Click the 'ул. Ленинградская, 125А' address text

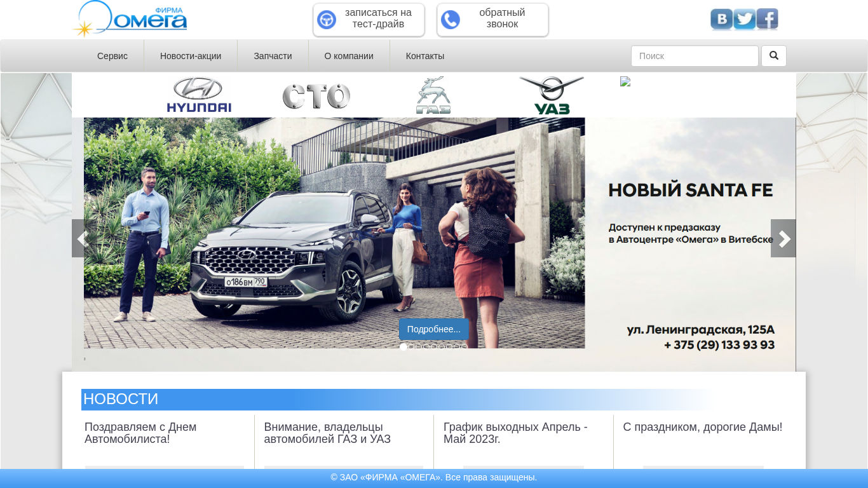[701, 330]
